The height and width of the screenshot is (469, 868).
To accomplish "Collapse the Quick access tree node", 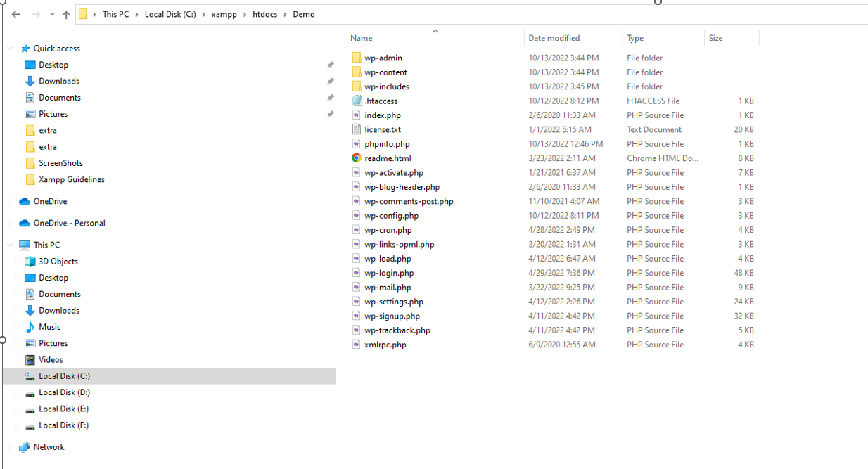I will pyautogui.click(x=11, y=49).
